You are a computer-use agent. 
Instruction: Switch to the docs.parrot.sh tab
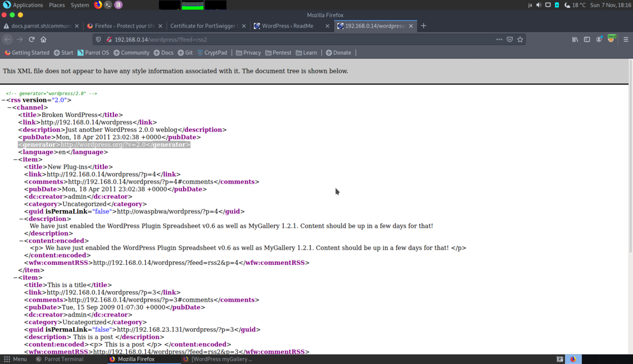click(x=37, y=26)
